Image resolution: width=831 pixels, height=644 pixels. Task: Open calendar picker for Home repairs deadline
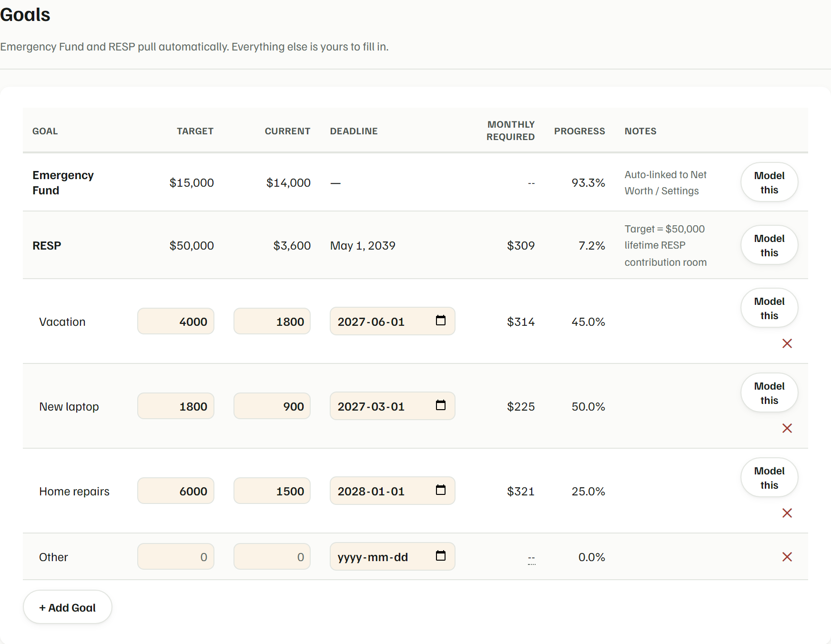click(x=441, y=490)
